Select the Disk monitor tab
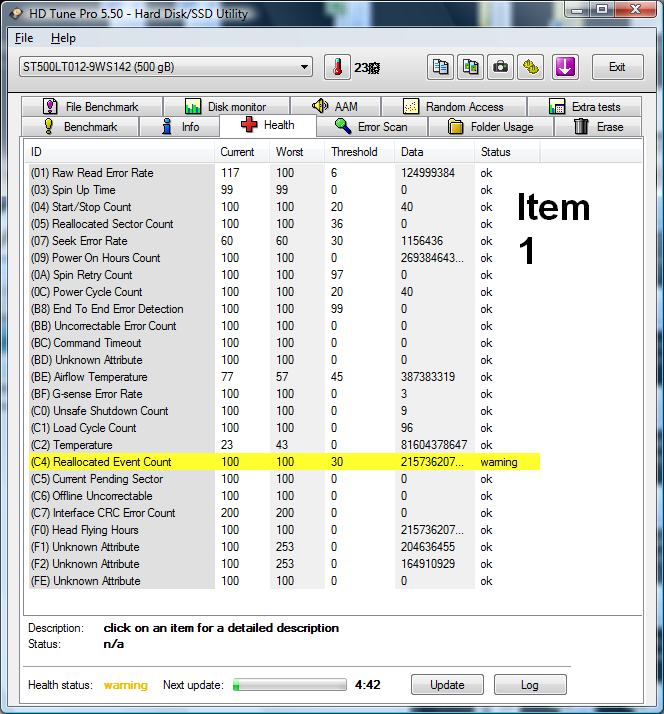This screenshot has height=714, width=664. [225, 107]
